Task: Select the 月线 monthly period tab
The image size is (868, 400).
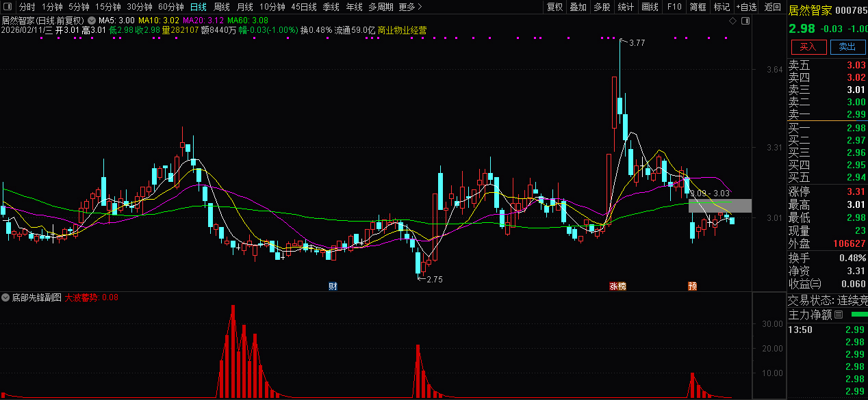Action: 245,7
